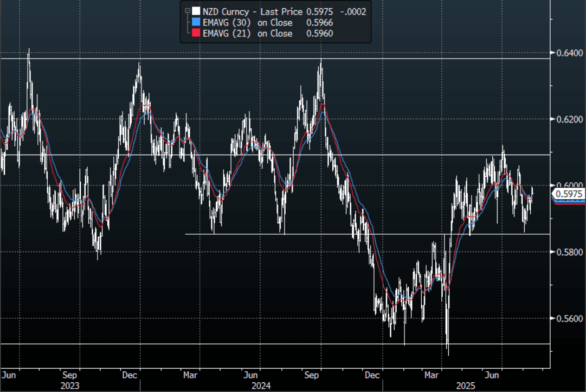Click the blue EMAVG (30) swatch
This screenshot has height=392, width=586.
coord(196,22)
